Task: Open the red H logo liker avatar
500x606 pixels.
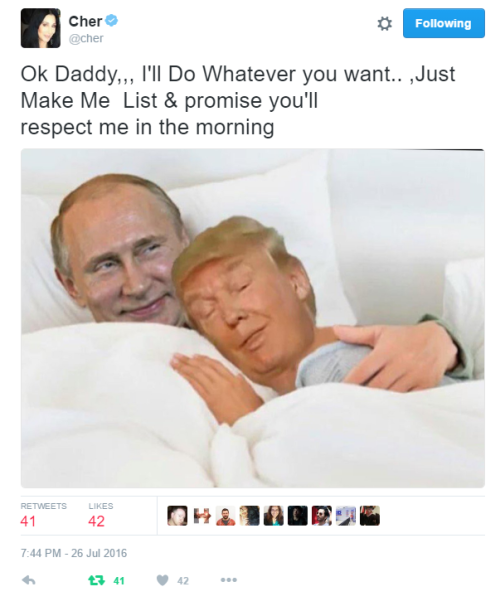Action: click(x=201, y=516)
